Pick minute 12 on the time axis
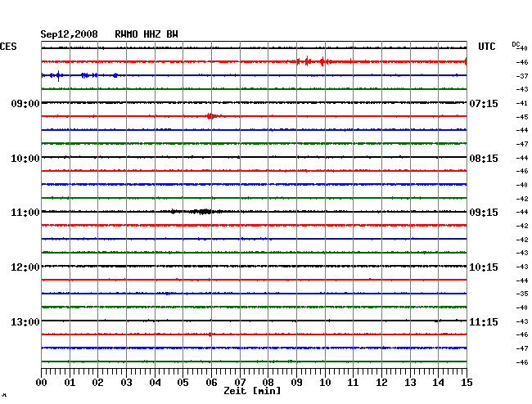The width and height of the screenshot is (532, 404). click(x=381, y=382)
